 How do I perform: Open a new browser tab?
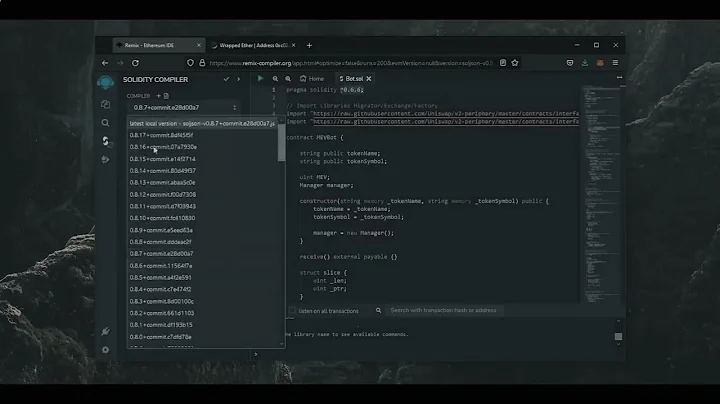coord(309,45)
